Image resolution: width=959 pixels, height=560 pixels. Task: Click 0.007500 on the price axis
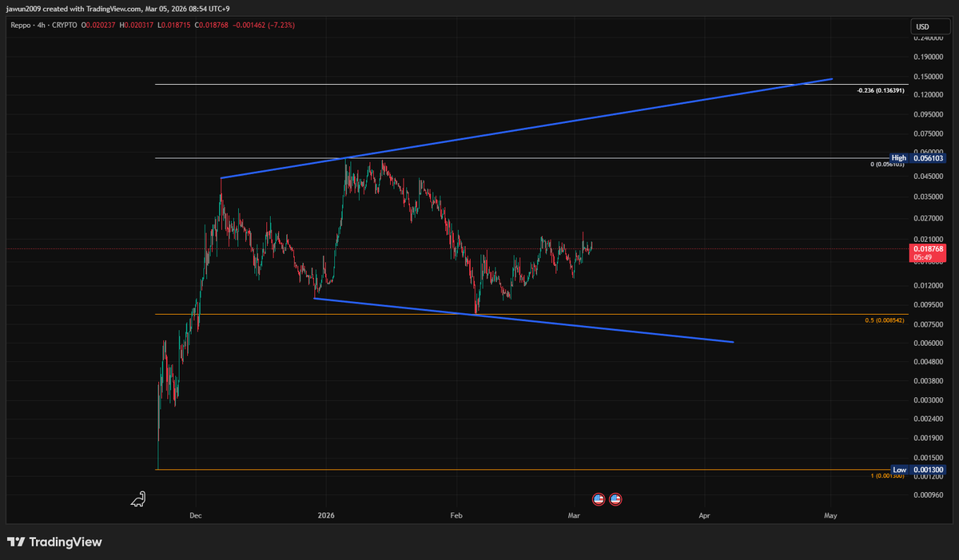[x=927, y=324]
